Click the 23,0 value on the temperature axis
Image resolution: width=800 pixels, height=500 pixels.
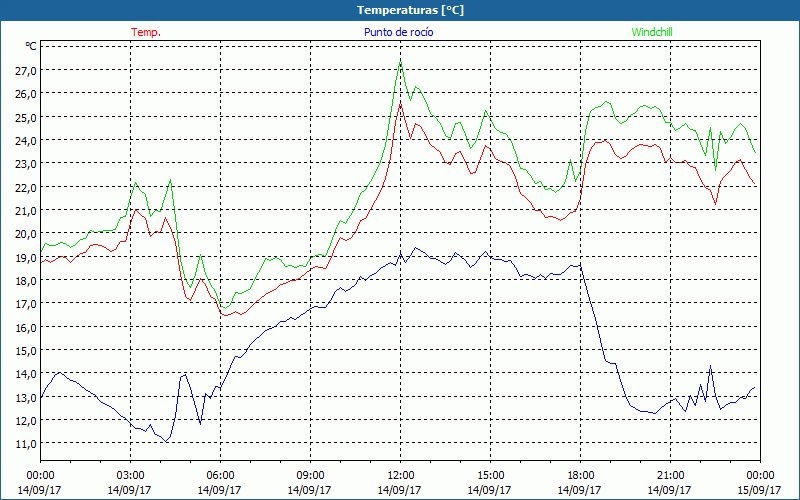26,164
